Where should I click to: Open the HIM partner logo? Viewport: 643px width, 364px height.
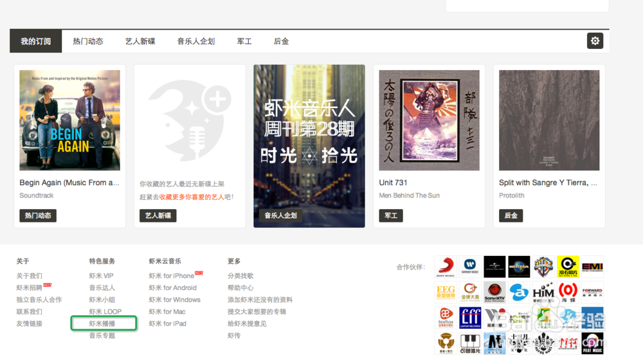543,292
